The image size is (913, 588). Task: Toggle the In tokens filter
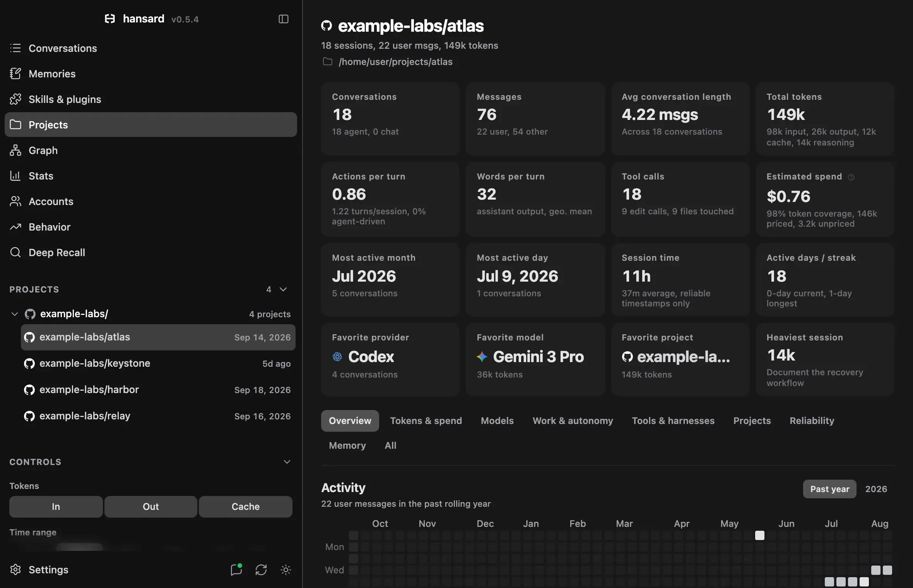pos(56,506)
